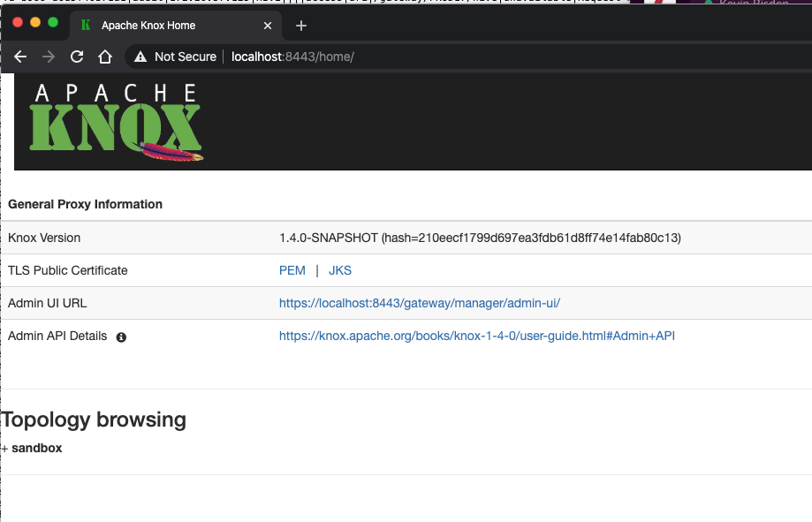The height and width of the screenshot is (522, 812).
Task: Click the Apache Knox logo
Action: pyautogui.click(x=116, y=122)
